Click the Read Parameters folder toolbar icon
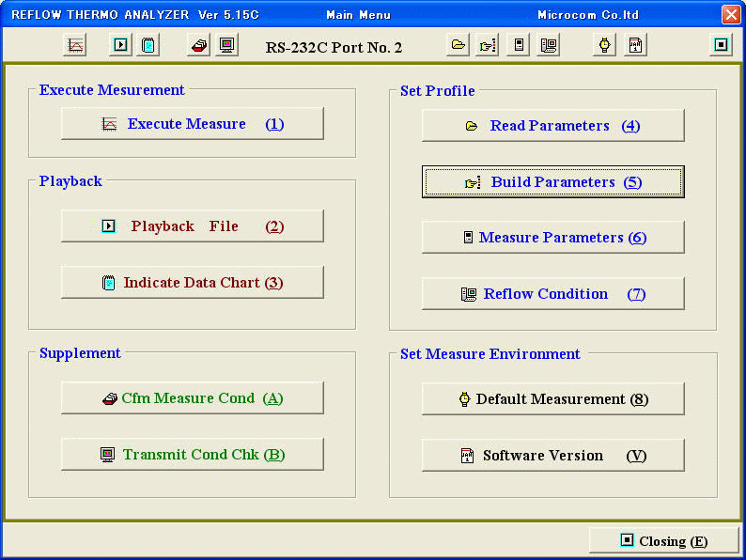746x560 pixels. tap(458, 46)
